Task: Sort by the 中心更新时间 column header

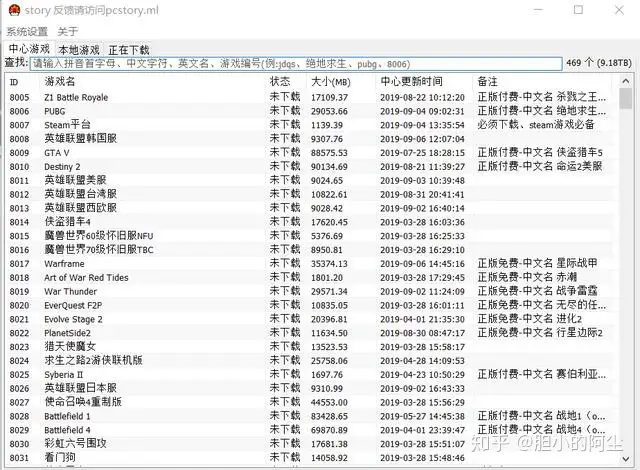Action: click(x=424, y=82)
